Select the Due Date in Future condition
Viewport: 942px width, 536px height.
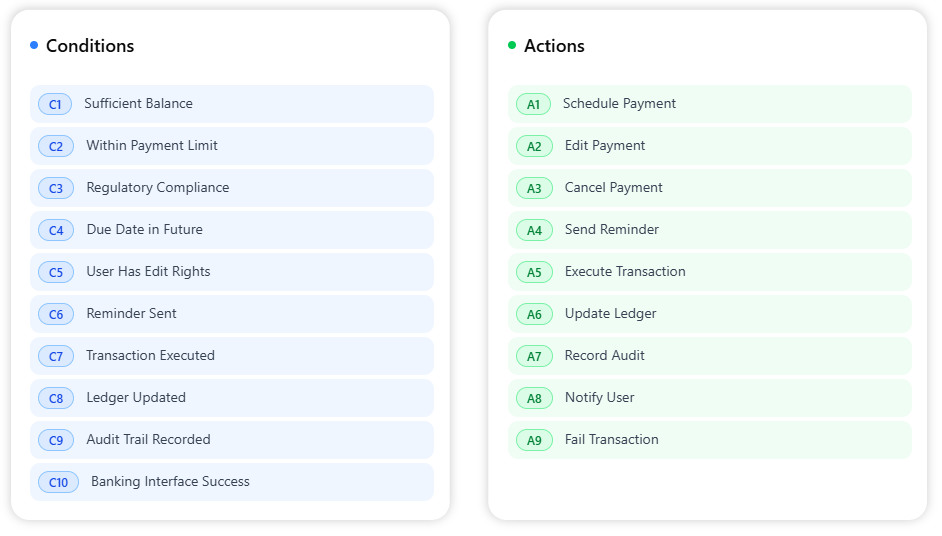coord(232,230)
